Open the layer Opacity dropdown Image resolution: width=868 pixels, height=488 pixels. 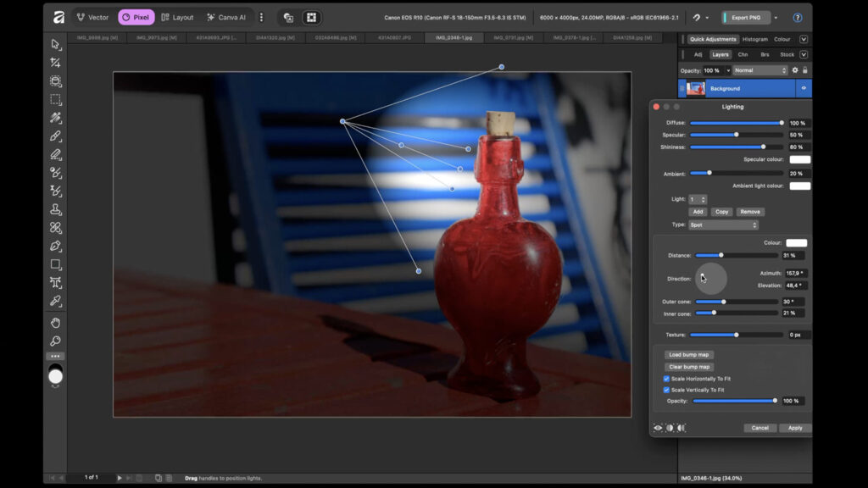click(729, 70)
